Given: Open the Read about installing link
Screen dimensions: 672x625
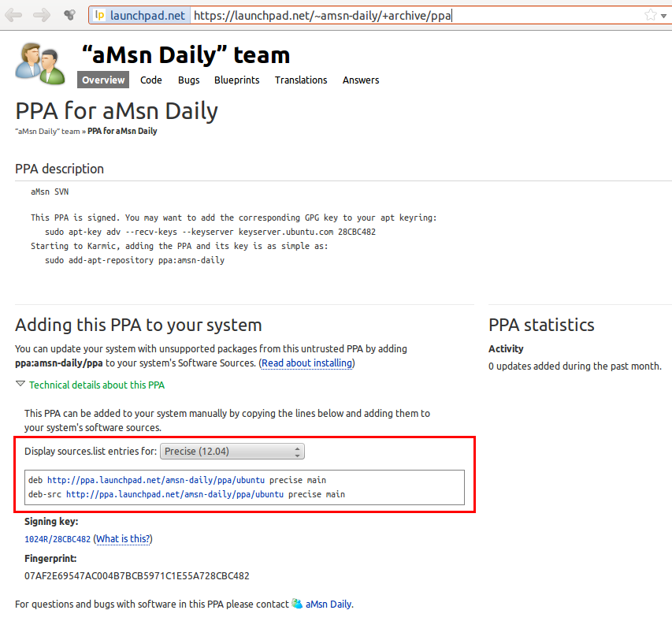Looking at the screenshot, I should (307, 363).
